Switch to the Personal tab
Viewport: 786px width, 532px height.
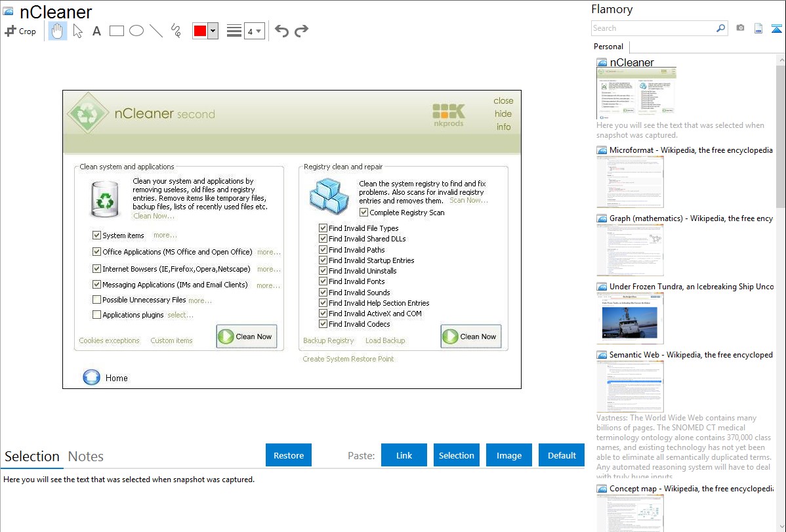click(608, 47)
